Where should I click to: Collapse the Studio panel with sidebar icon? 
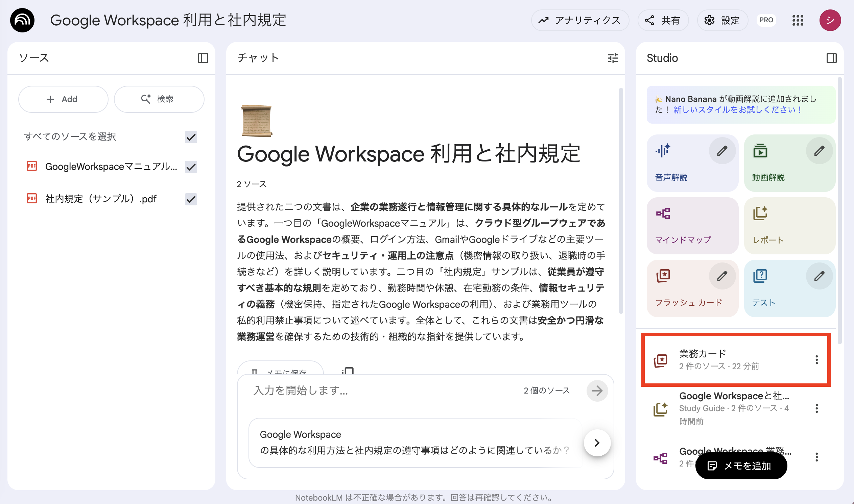pyautogui.click(x=831, y=58)
